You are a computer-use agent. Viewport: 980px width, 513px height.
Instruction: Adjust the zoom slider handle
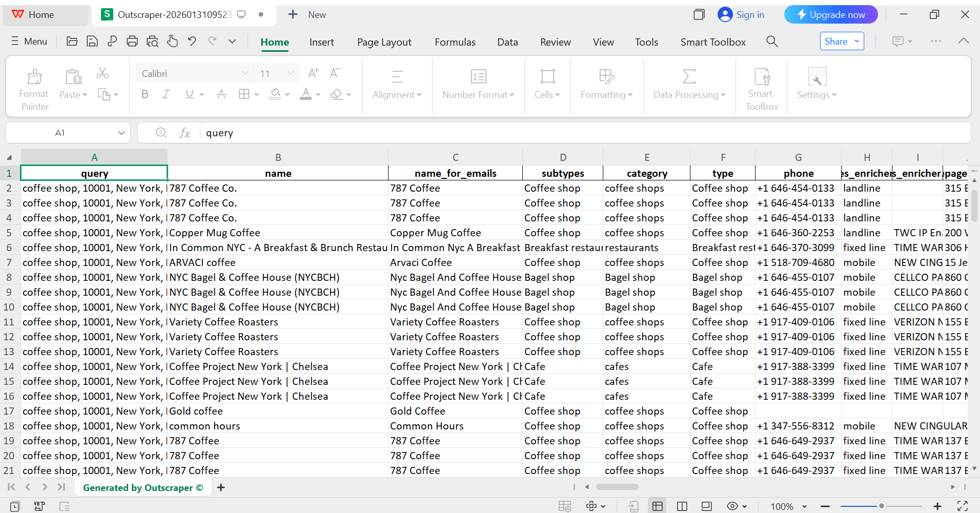tap(882, 506)
